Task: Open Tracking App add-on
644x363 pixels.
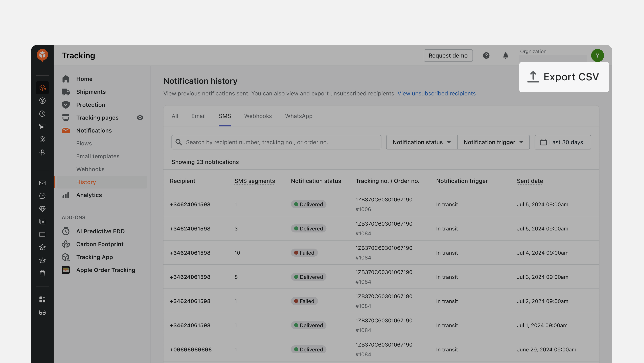Action: point(94,257)
